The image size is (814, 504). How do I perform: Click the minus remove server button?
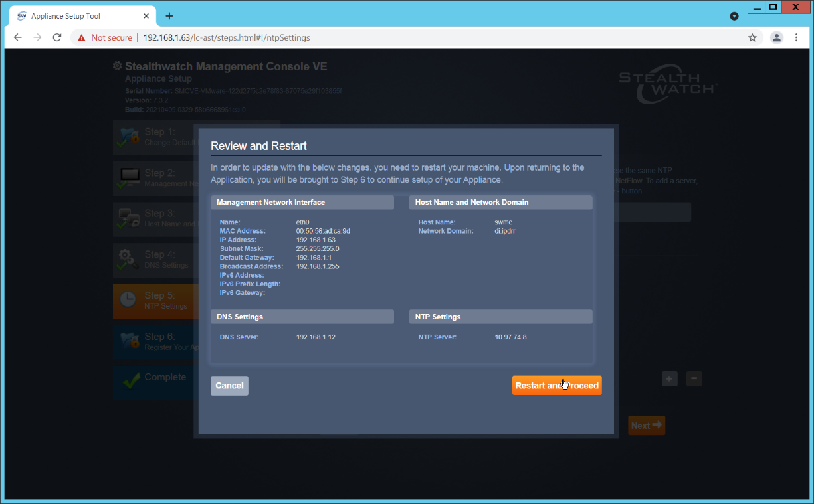[x=694, y=378]
